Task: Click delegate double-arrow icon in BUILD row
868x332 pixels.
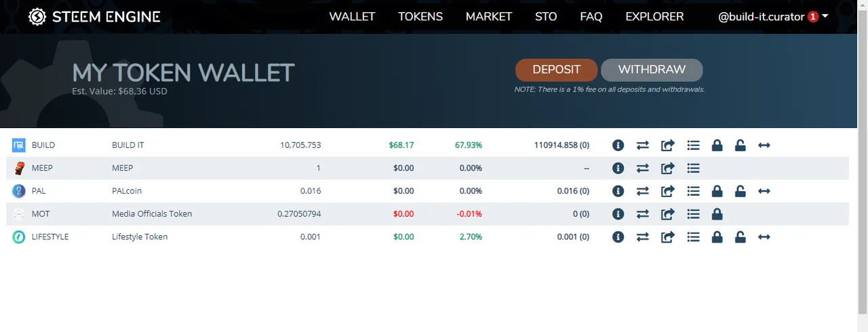Action: pos(764,145)
